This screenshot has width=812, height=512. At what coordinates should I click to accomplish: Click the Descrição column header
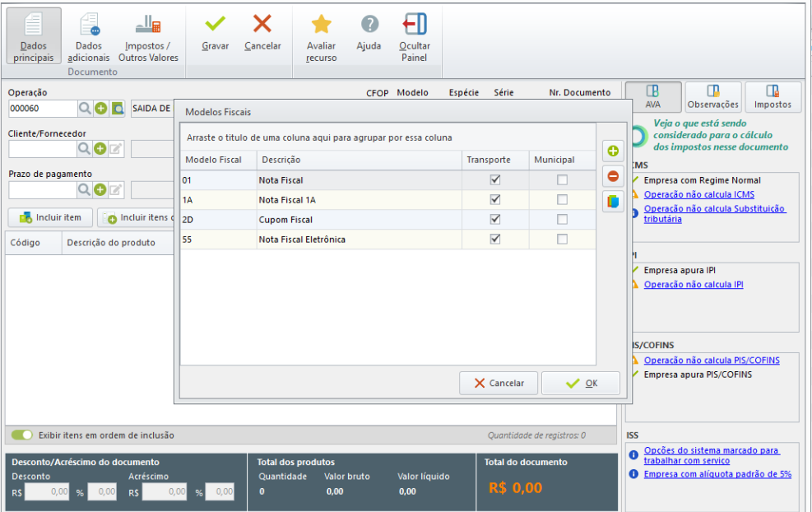pos(281,160)
